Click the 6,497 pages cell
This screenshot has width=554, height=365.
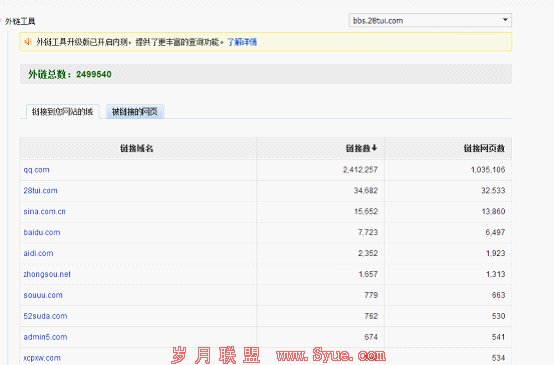pos(495,232)
